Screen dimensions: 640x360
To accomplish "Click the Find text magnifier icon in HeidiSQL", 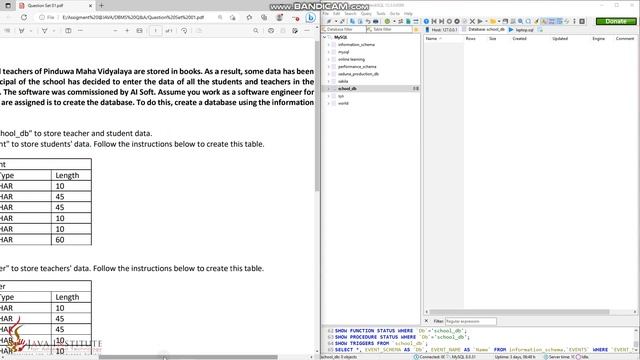I will pyautogui.click(x=520, y=21).
